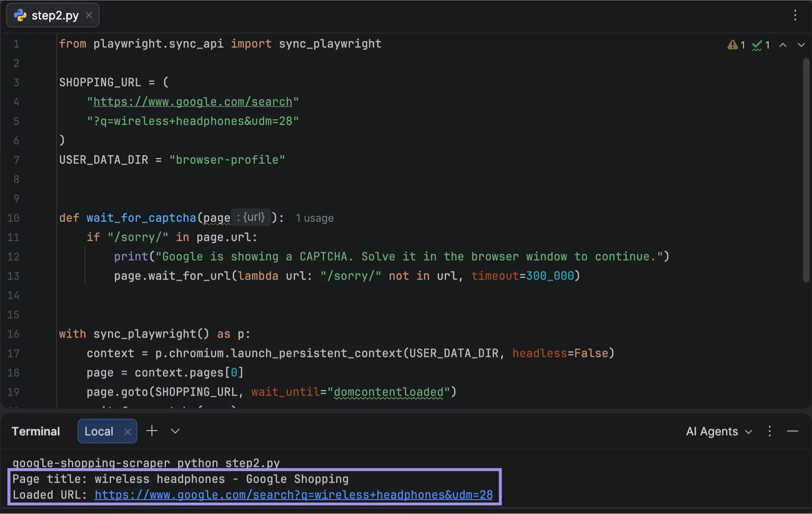Close the step2.py editor tab
Viewport: 812px width, 514px height.
click(x=89, y=15)
